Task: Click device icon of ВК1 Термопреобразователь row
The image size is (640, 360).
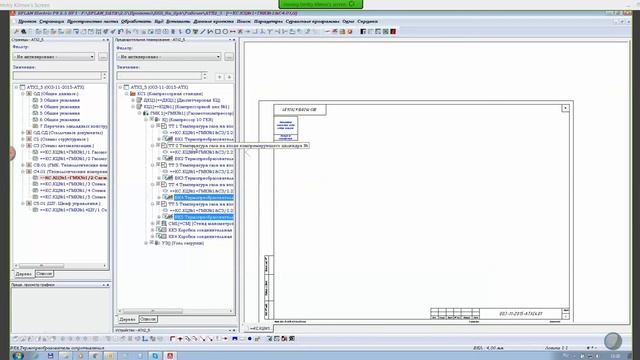Action: pyautogui.click(x=168, y=139)
